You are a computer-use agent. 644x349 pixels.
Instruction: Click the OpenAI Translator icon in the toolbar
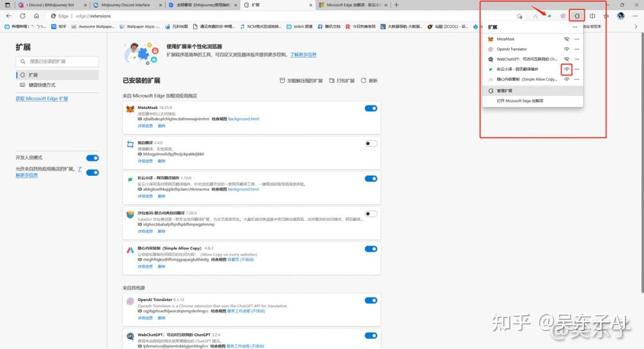563,16
